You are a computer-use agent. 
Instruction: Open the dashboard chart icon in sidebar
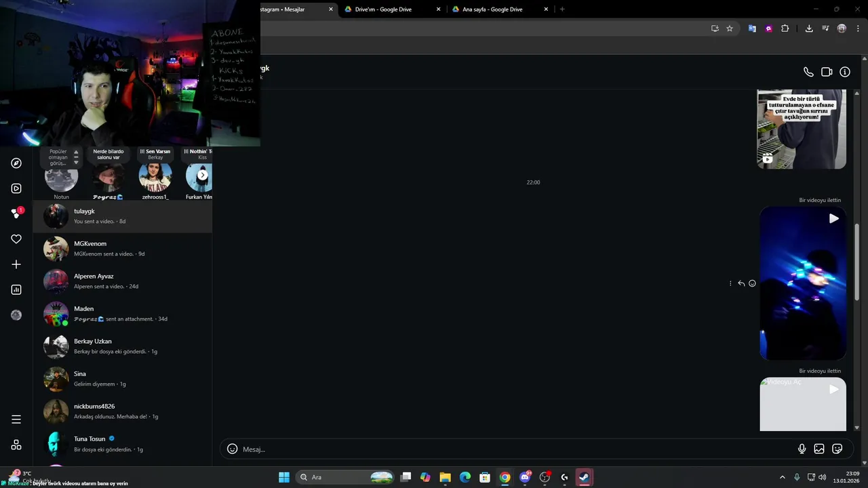tap(16, 289)
